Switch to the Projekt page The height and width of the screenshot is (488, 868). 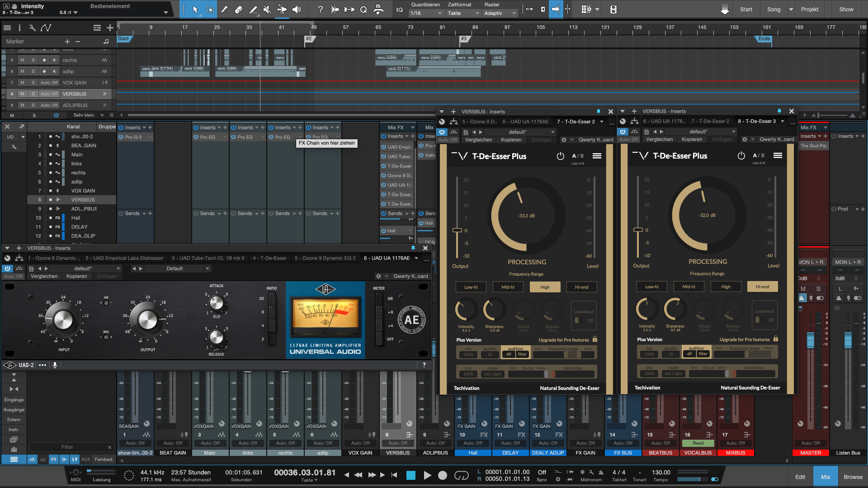click(x=810, y=9)
